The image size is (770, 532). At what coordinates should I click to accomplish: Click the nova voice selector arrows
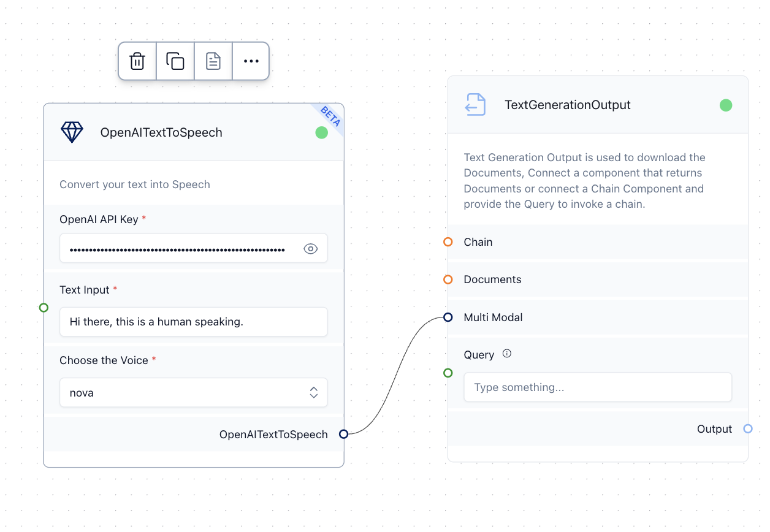314,393
